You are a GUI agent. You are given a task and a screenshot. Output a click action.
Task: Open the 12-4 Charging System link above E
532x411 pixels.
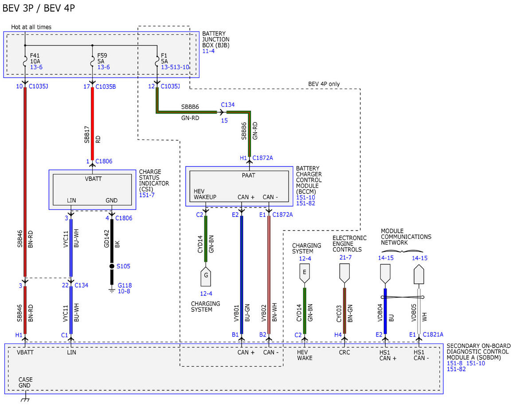click(305, 258)
